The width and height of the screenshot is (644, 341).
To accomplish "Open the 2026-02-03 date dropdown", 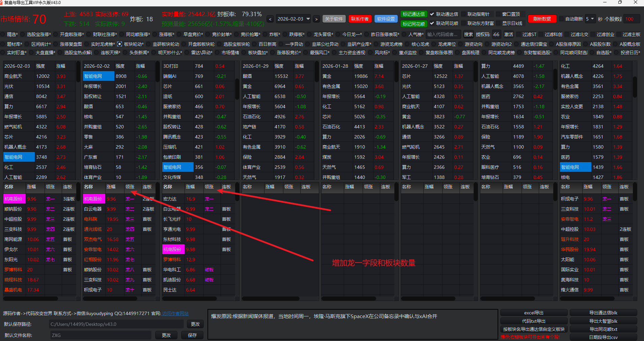I will (x=308, y=19).
